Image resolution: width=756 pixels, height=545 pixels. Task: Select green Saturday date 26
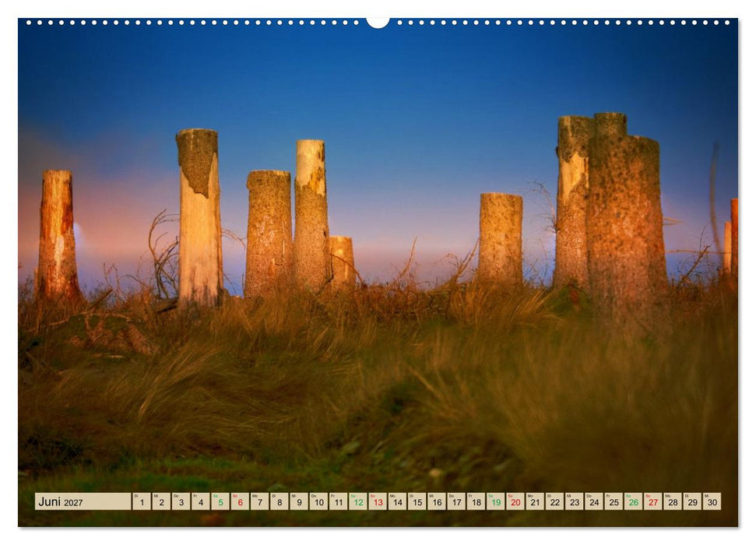pyautogui.click(x=634, y=501)
